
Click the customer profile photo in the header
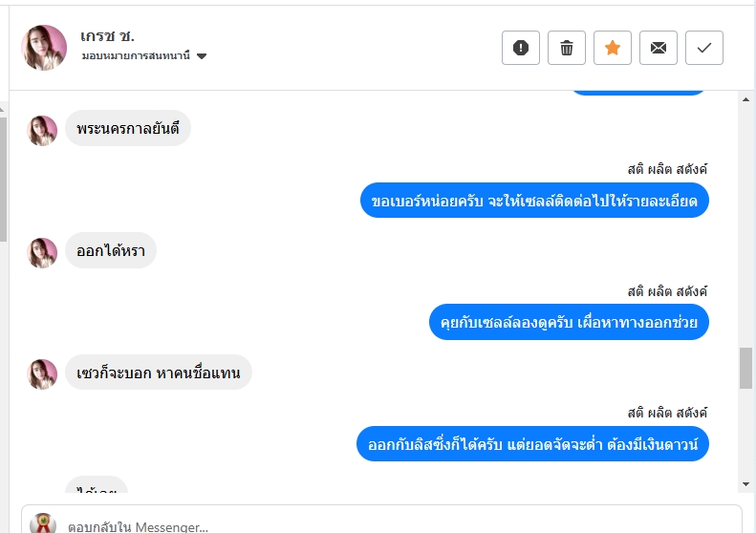pos(44,48)
